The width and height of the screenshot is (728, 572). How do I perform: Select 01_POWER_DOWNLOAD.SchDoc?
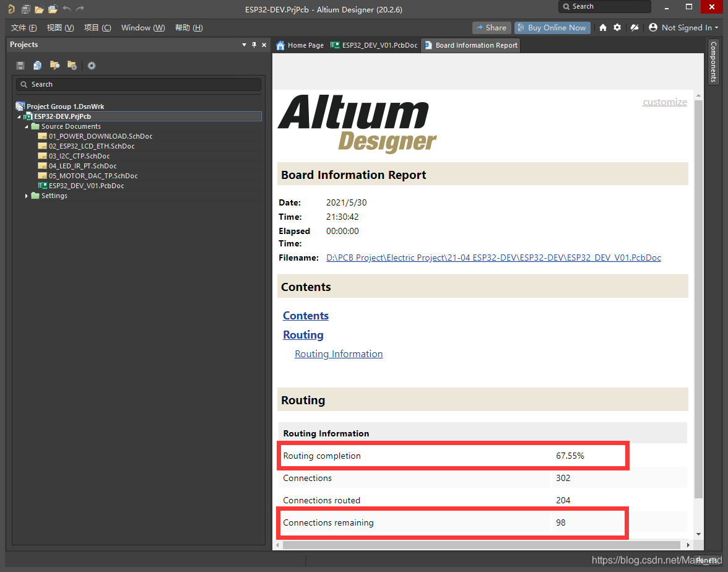pyautogui.click(x=100, y=136)
